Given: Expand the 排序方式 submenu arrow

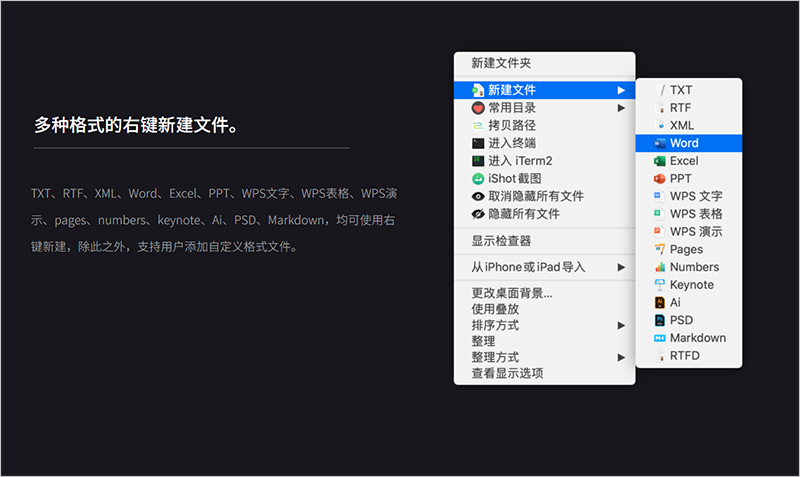Looking at the screenshot, I should tap(621, 325).
